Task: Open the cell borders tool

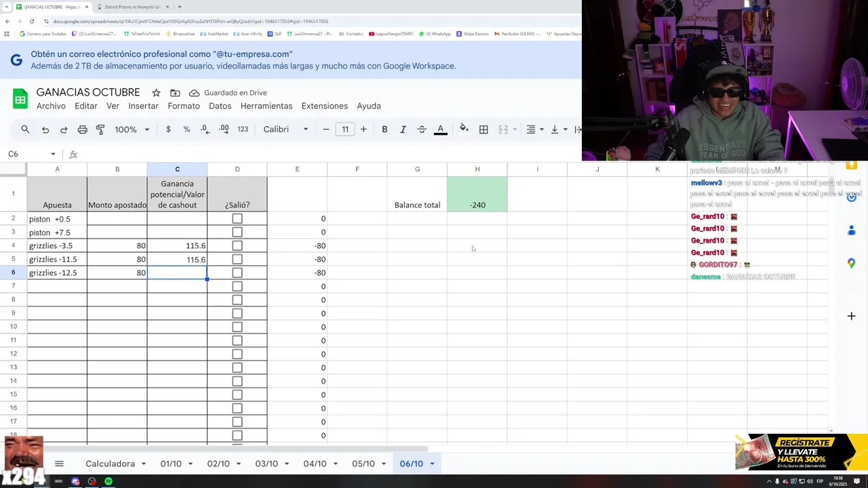Action: [484, 129]
